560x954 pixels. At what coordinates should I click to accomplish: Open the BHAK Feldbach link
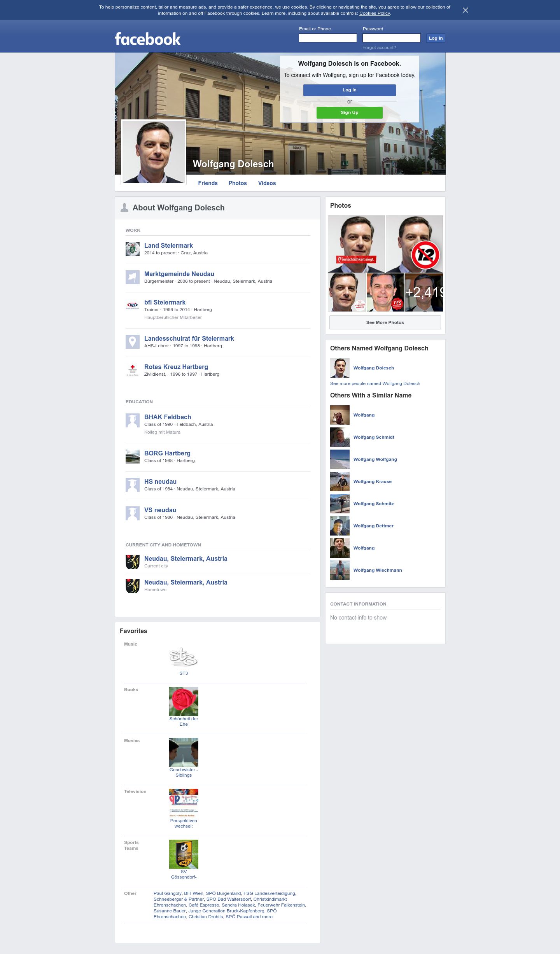pos(168,417)
